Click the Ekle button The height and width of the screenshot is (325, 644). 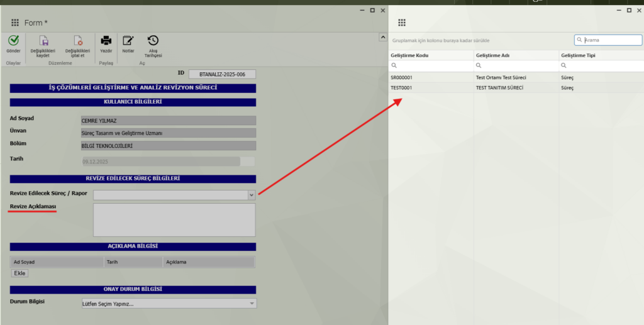click(x=20, y=273)
